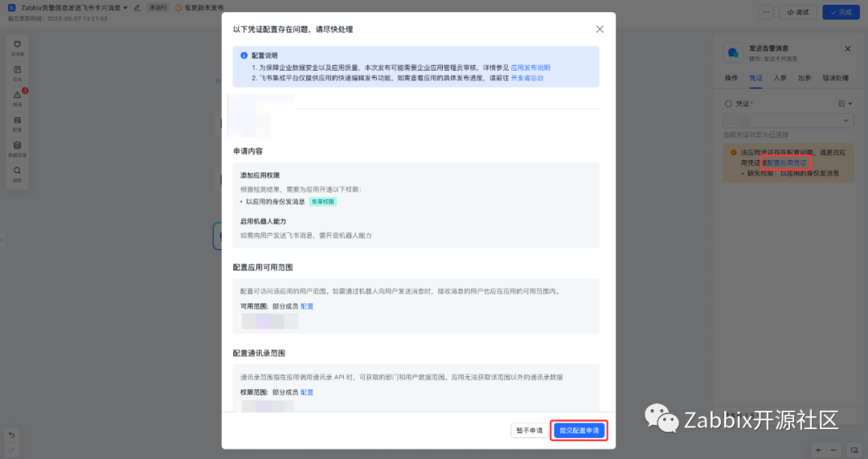
Task: Expand the input-mode dropdown beside 凭证
Action: 845,104
